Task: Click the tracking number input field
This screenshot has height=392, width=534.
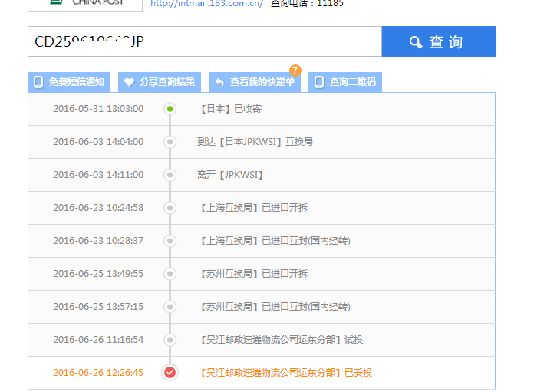Action: click(x=205, y=41)
